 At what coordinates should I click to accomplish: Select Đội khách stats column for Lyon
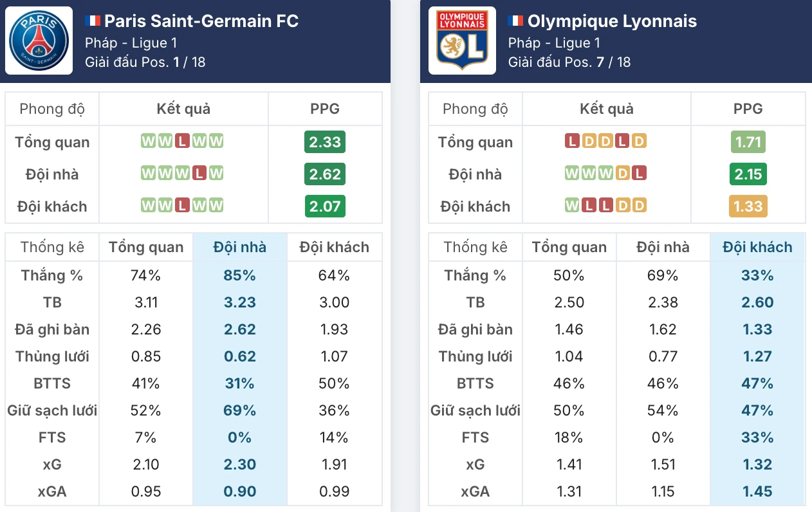tap(757, 247)
